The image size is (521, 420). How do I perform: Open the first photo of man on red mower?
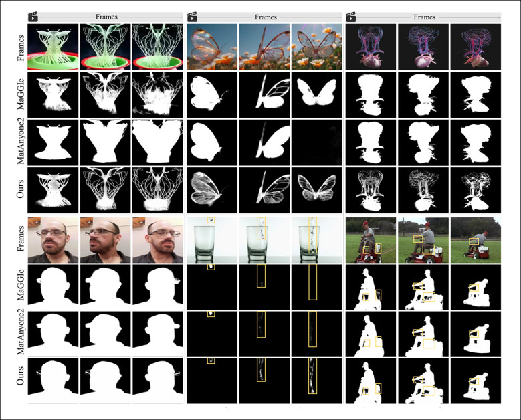tap(371, 240)
